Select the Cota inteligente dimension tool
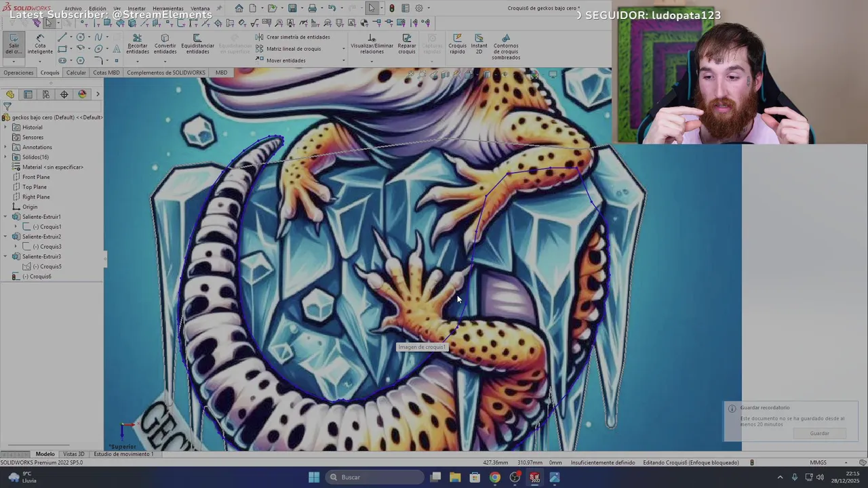868x488 pixels. point(40,44)
